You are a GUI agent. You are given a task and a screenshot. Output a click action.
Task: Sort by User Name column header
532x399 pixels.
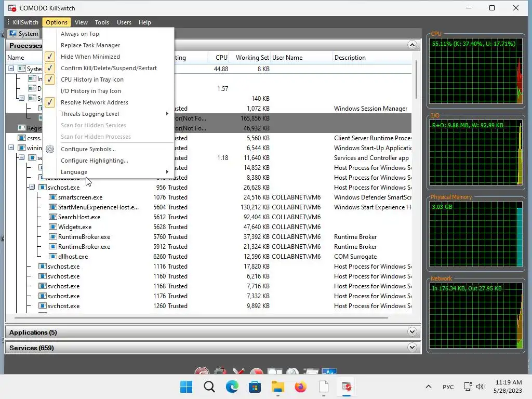[x=301, y=58]
